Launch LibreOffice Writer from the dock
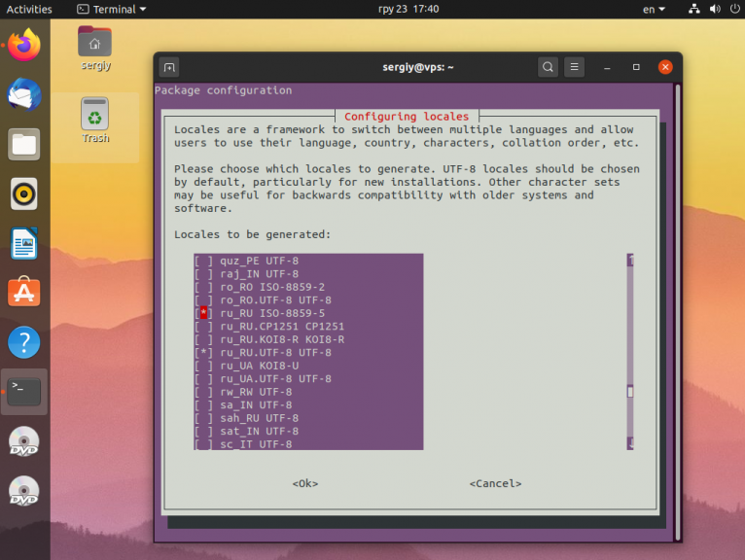 (23, 243)
